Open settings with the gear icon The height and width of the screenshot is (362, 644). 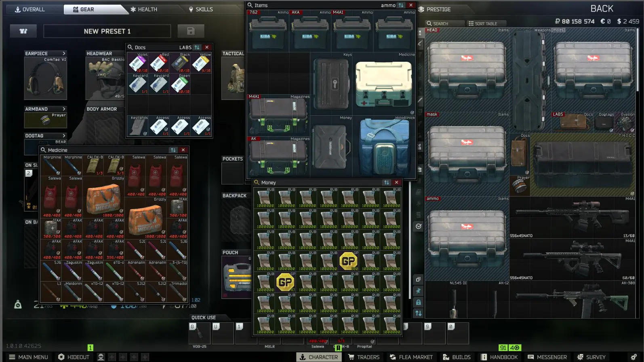pos(633,357)
